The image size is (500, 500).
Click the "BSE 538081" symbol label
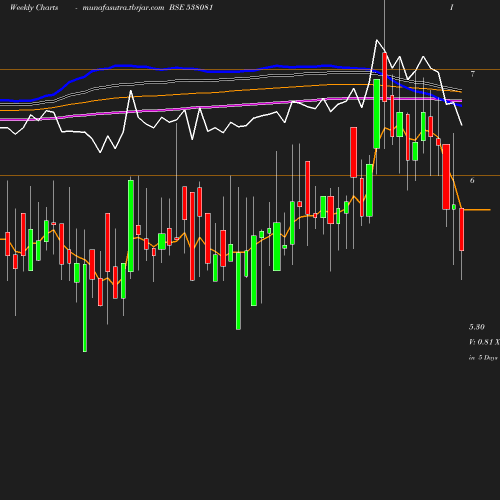191,7
